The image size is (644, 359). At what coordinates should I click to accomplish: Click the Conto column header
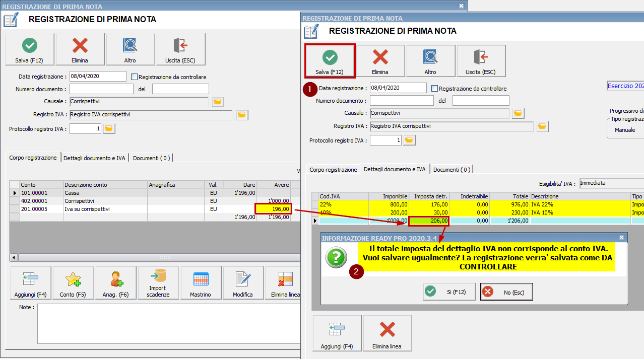pyautogui.click(x=41, y=185)
